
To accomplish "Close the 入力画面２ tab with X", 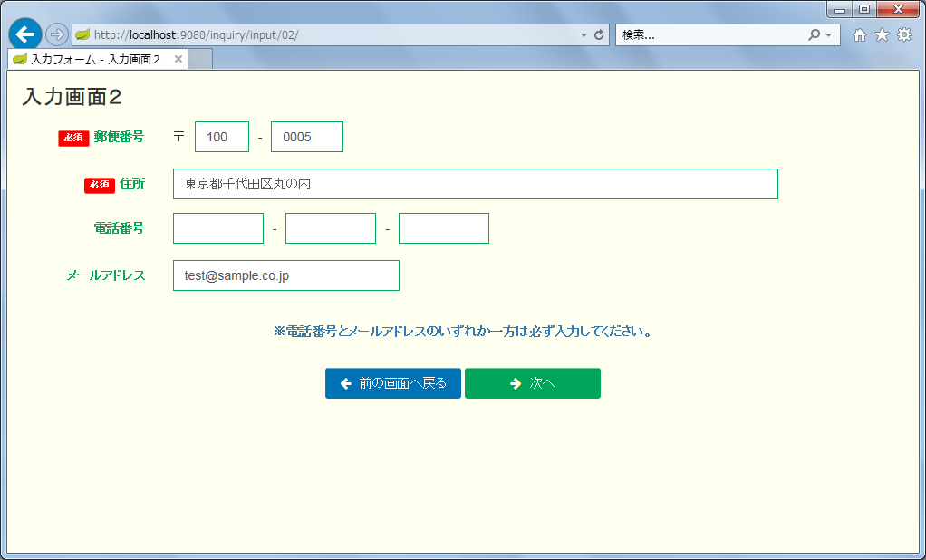I will coord(178,59).
